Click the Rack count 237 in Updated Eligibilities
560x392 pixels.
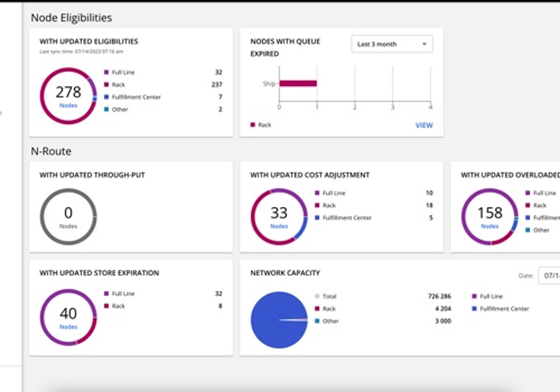point(217,85)
